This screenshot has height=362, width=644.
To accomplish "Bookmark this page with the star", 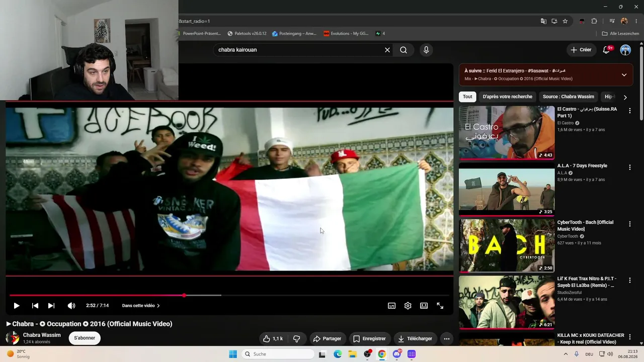I will pyautogui.click(x=565, y=21).
